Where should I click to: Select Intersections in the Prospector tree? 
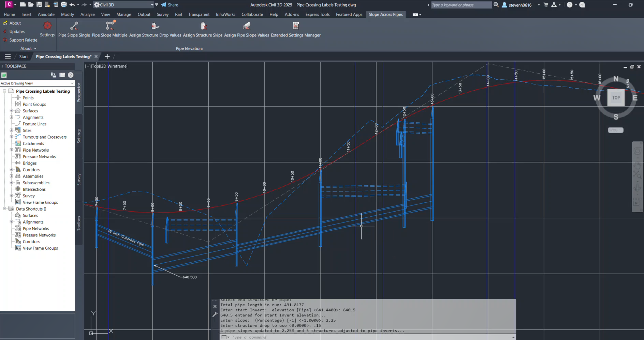point(34,189)
